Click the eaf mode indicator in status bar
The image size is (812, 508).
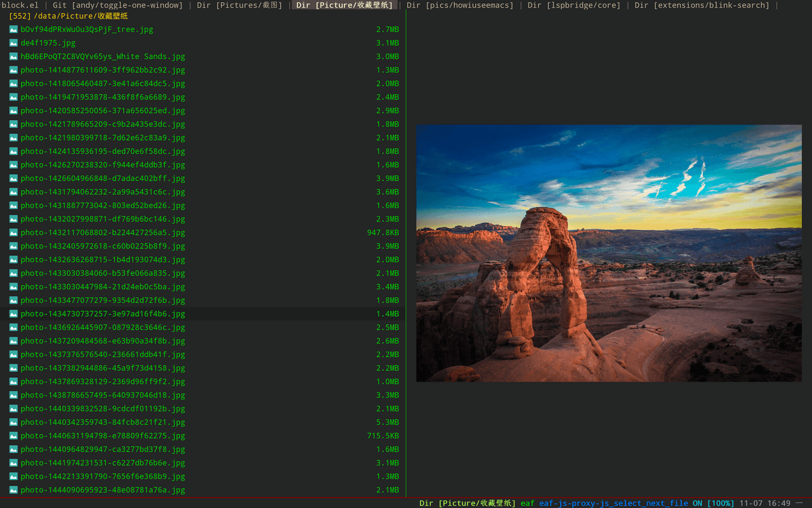528,503
